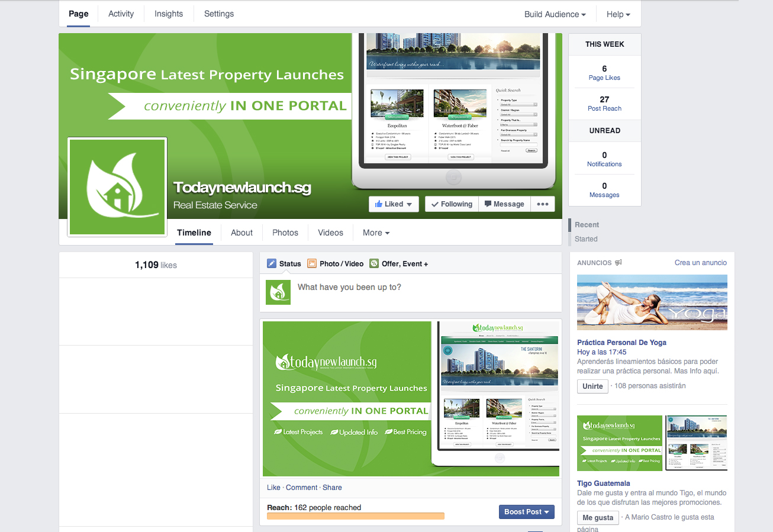
Task: Click the Crea un anuncio link
Action: [x=701, y=263]
